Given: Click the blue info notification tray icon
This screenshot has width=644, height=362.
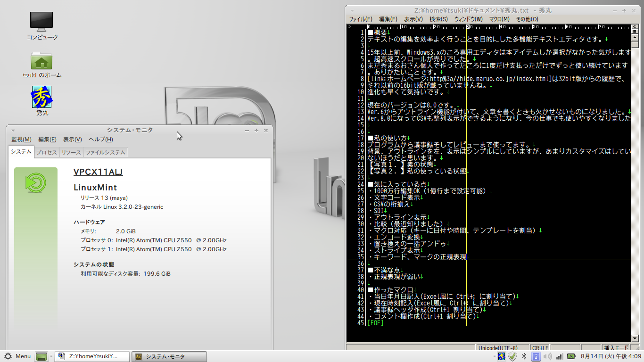Looking at the screenshot, I should pos(536,356).
